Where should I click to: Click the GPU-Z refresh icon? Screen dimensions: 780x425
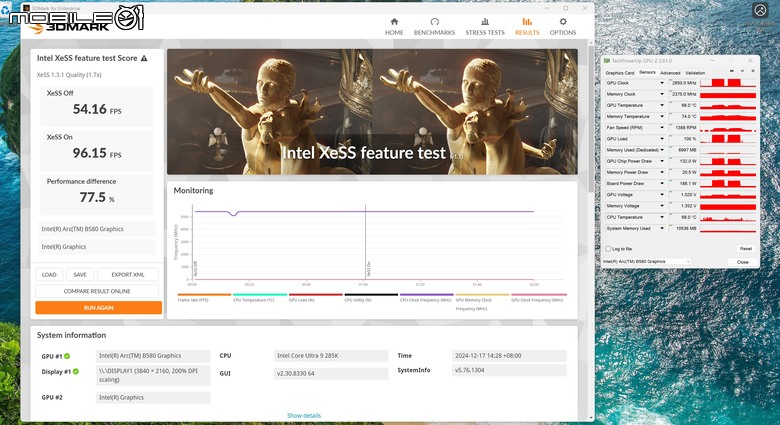coord(742,72)
